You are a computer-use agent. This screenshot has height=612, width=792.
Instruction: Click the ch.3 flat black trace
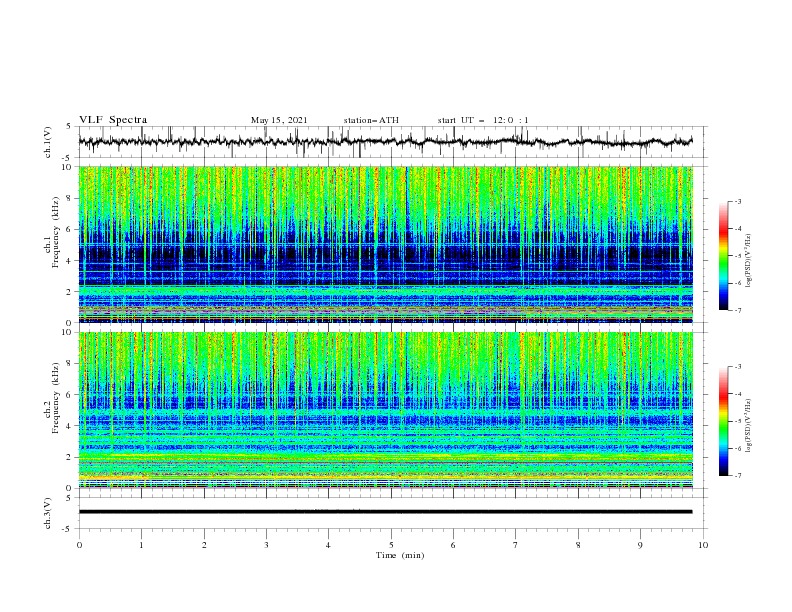pyautogui.click(x=385, y=512)
